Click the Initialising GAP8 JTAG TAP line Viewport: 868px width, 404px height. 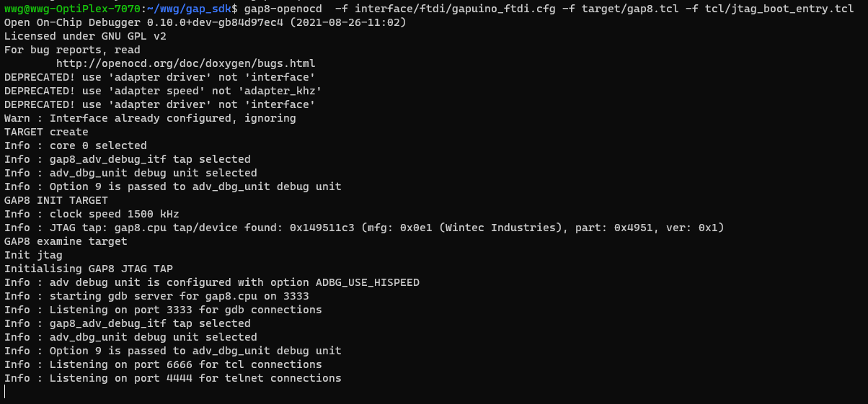coord(89,269)
